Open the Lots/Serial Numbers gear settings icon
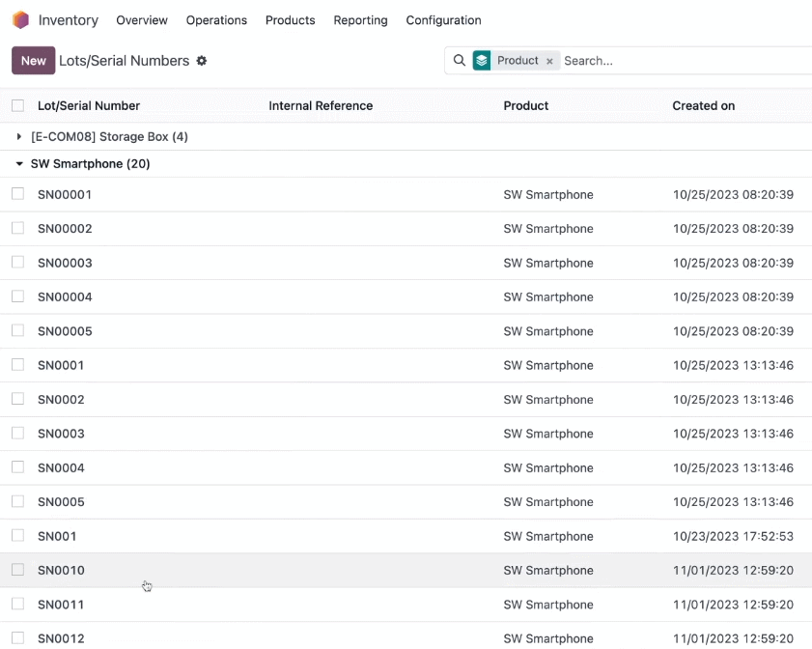The height and width of the screenshot is (649, 812). tap(202, 61)
